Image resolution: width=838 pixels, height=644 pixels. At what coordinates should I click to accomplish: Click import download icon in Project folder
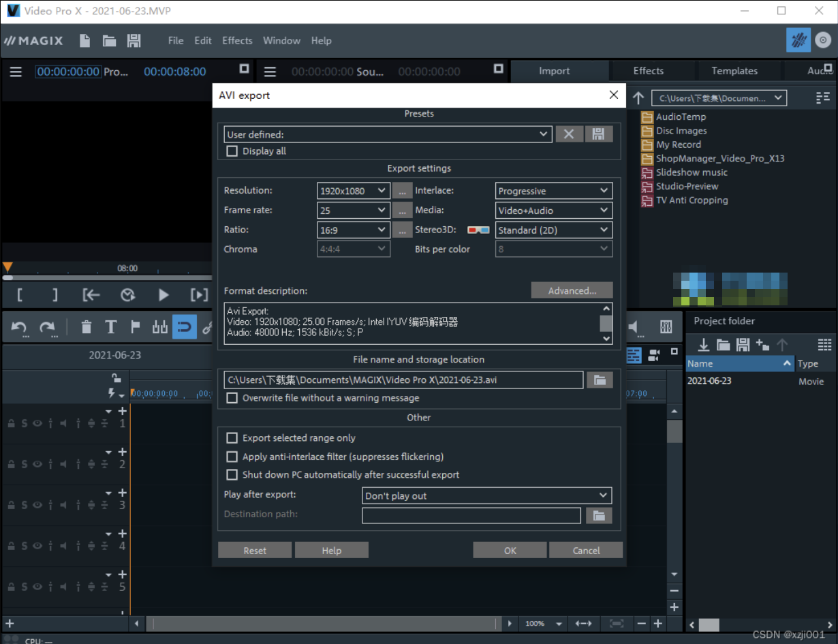704,345
